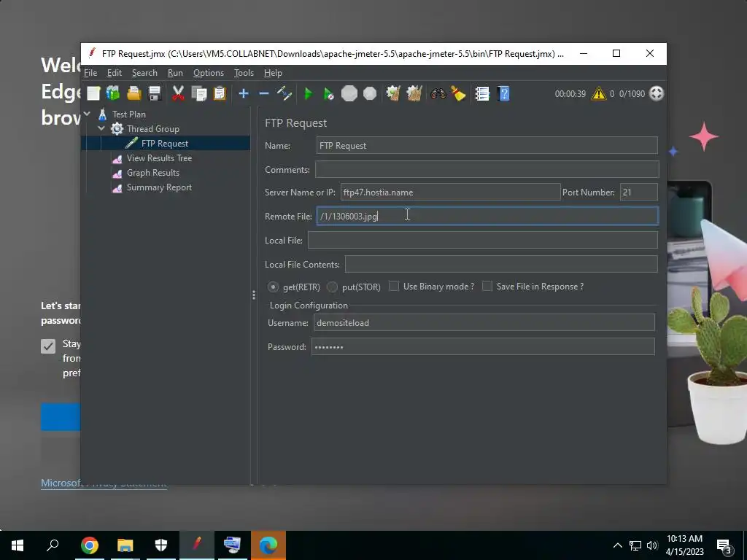Open the Options menu
Image resolution: width=747 pixels, height=560 pixels.
[x=209, y=73]
